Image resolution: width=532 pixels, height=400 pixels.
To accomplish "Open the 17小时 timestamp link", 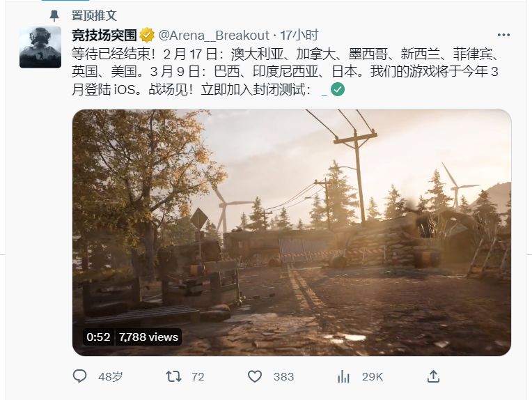I will [299, 35].
